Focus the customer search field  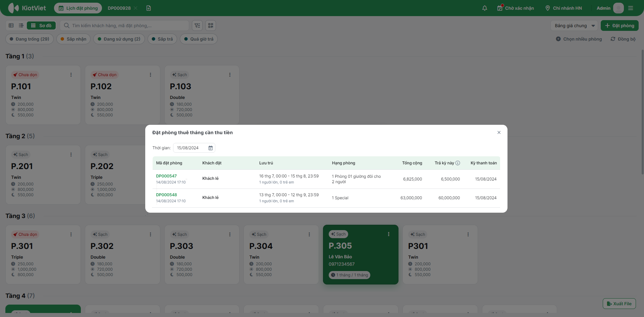[x=124, y=25]
